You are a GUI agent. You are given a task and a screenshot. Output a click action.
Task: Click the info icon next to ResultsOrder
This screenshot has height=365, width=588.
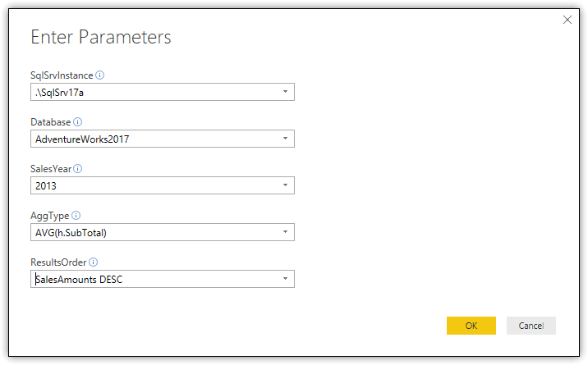94,262
